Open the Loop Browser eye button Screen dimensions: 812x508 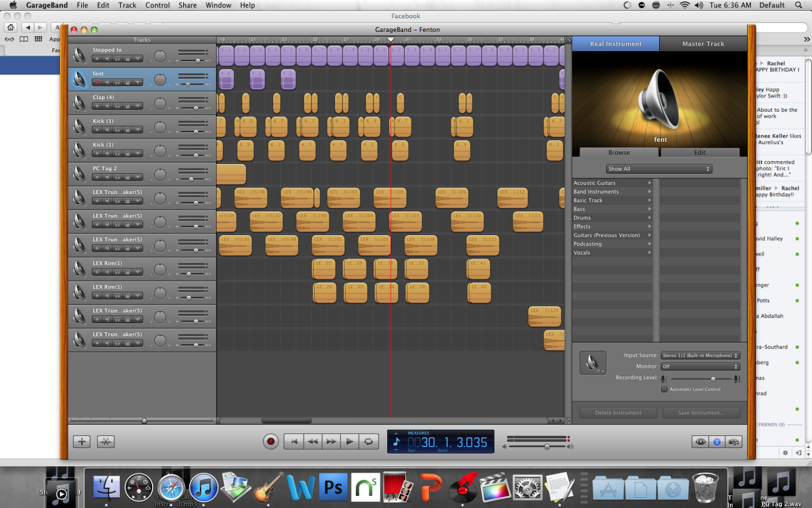click(x=700, y=442)
